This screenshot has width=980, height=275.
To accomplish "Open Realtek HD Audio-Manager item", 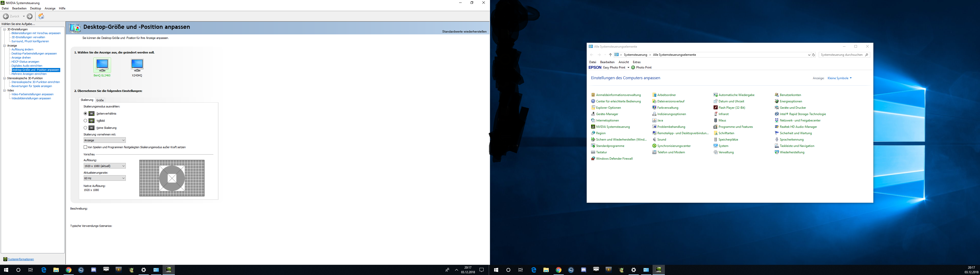I will tap(798, 127).
